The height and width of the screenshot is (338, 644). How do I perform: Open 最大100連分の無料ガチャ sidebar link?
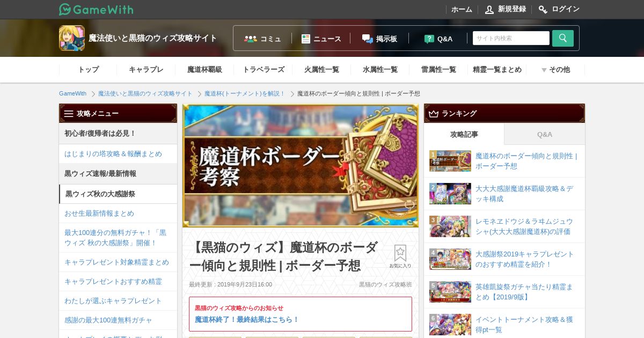pos(118,238)
